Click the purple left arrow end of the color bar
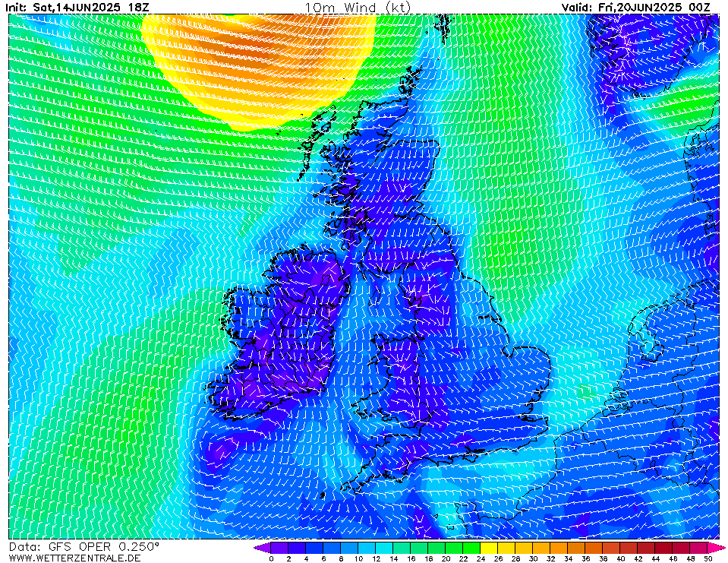This screenshot has width=728, height=563. click(x=263, y=548)
